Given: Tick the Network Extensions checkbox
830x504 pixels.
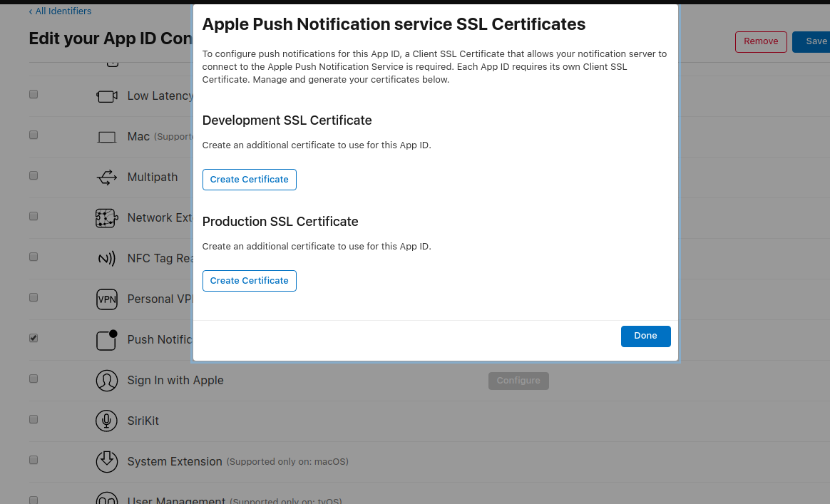Looking at the screenshot, I should tap(34, 216).
